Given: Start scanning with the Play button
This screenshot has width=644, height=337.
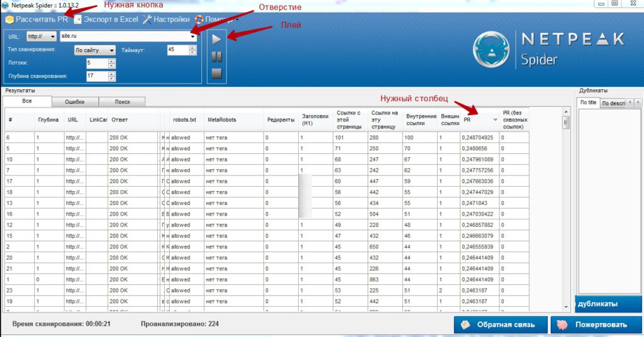Looking at the screenshot, I should [216, 40].
